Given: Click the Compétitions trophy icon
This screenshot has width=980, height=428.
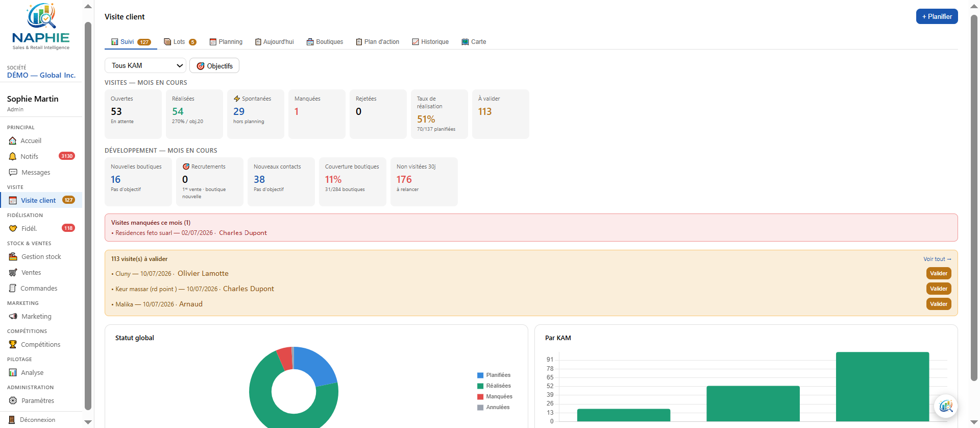Looking at the screenshot, I should [13, 344].
